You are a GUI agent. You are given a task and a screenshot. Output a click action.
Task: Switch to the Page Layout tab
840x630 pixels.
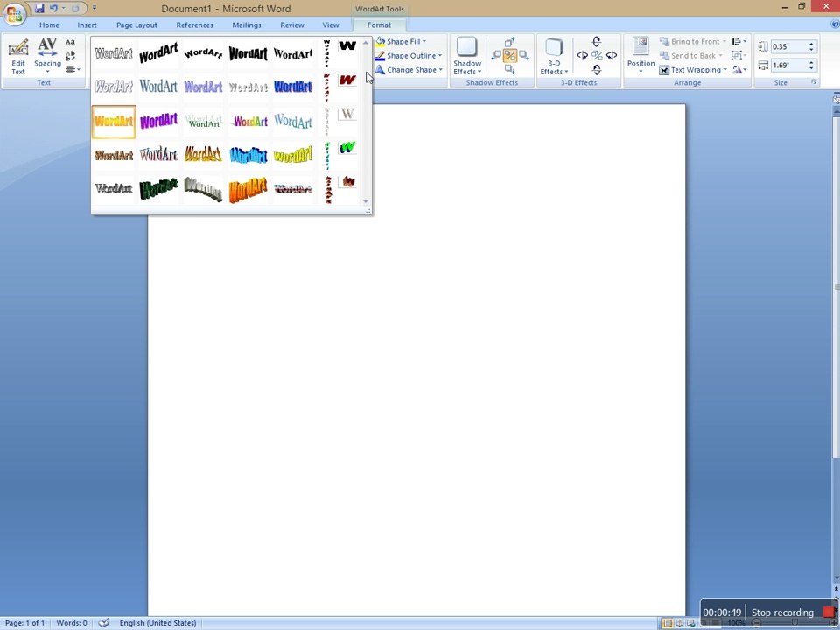tap(136, 25)
